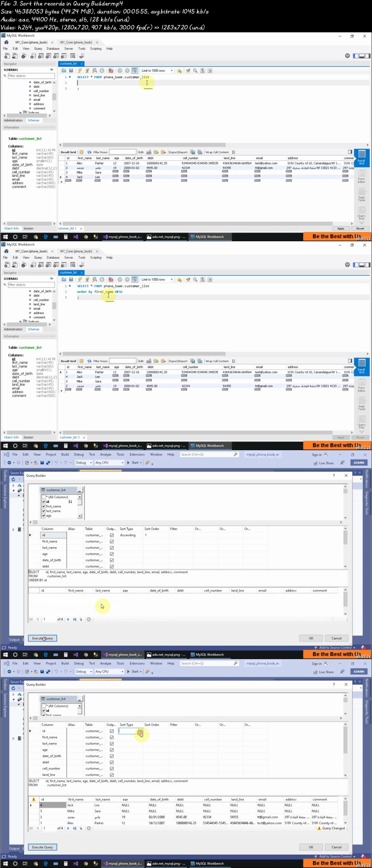372x868 pixels.
Task: Find magnifier icon in the DESC query editor toolbar
Action: pyautogui.click(x=195, y=279)
